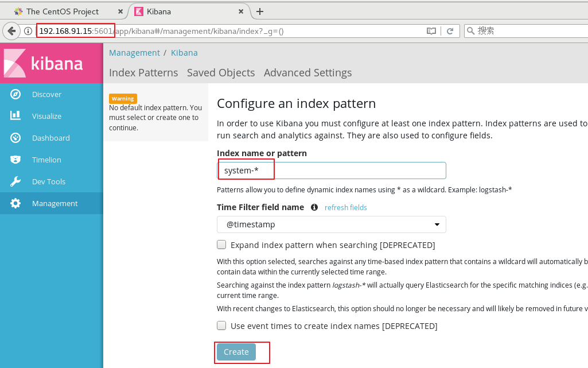Open the @timestamp time filter dropdown
This screenshot has width=588, height=368.
[x=332, y=224]
